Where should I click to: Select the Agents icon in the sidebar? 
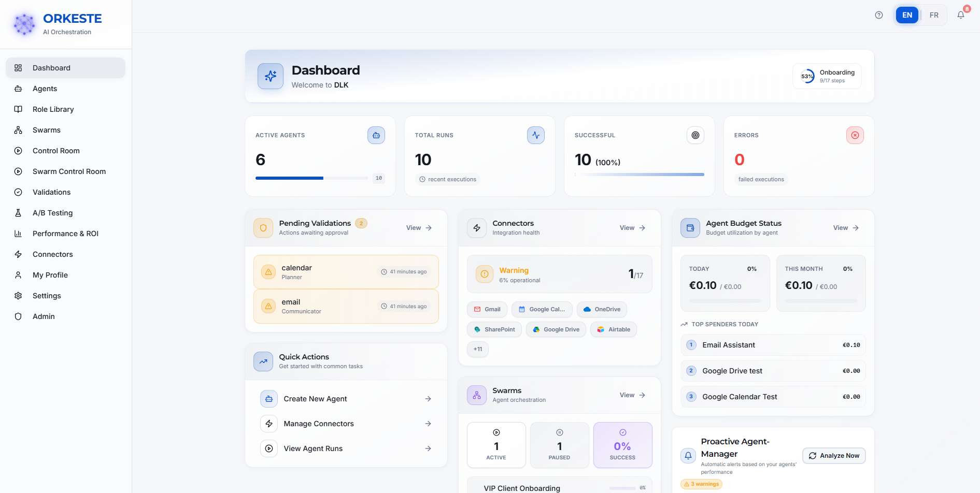click(18, 89)
